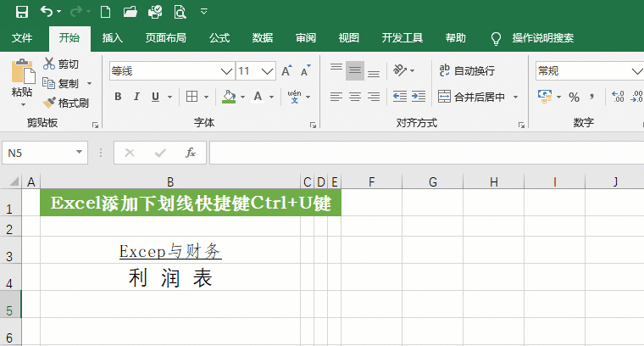The height and width of the screenshot is (346, 644).
Task: Click the Undo arrow icon
Action: (x=46, y=12)
